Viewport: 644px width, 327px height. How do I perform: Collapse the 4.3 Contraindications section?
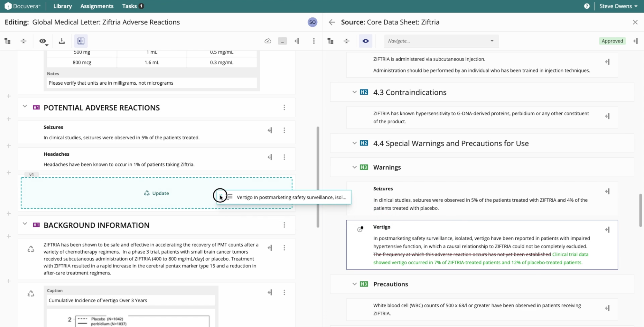(x=354, y=92)
